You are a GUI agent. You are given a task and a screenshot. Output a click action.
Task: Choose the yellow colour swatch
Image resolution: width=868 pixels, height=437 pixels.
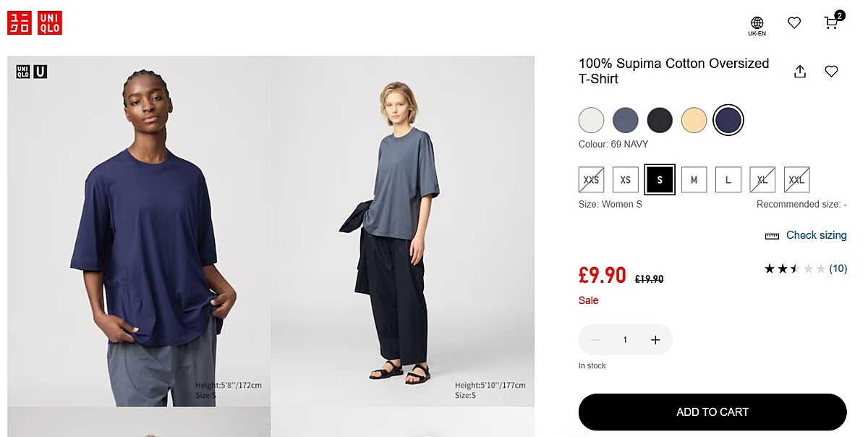click(x=694, y=120)
